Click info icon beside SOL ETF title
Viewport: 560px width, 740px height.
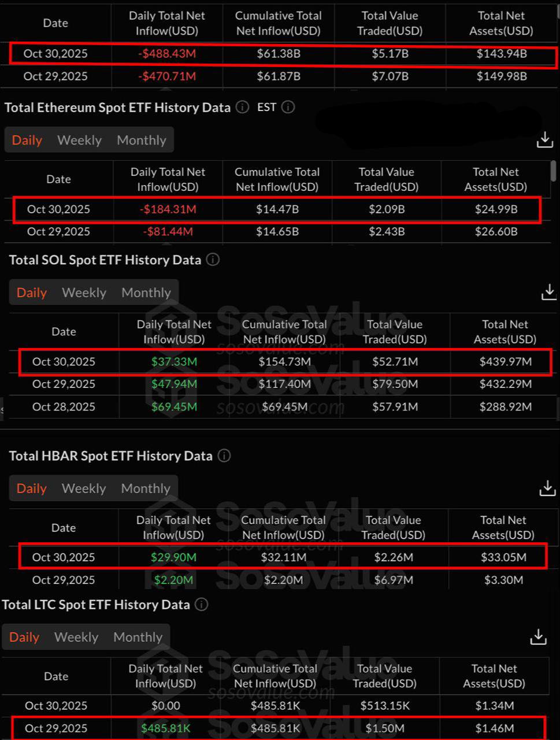[x=213, y=260]
